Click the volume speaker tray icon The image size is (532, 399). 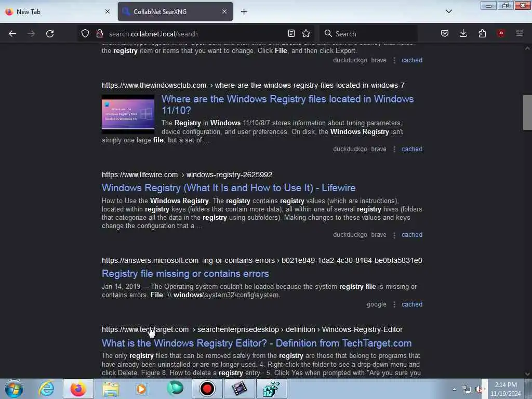click(478, 390)
